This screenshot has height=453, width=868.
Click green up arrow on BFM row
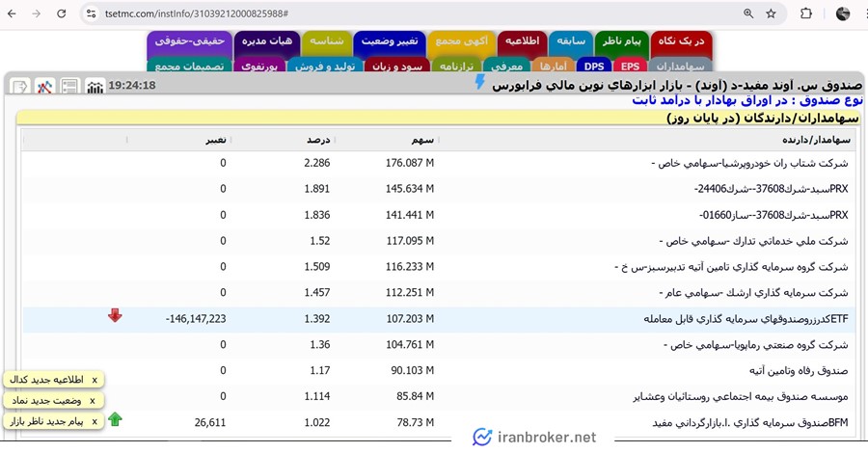pyautogui.click(x=115, y=419)
